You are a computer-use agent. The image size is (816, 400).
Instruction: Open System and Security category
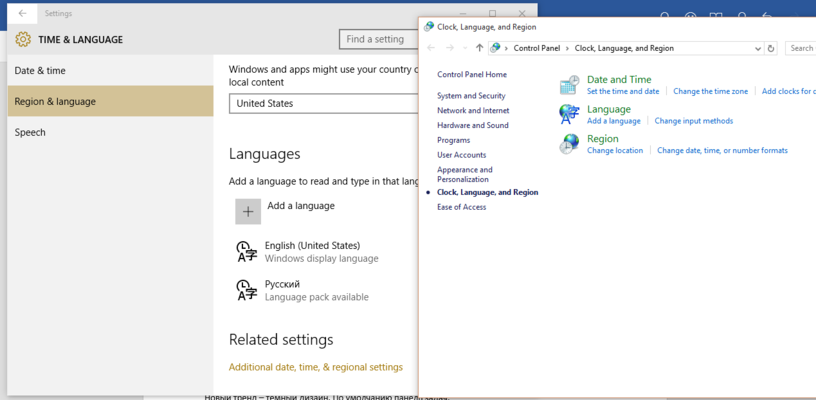[x=471, y=96]
